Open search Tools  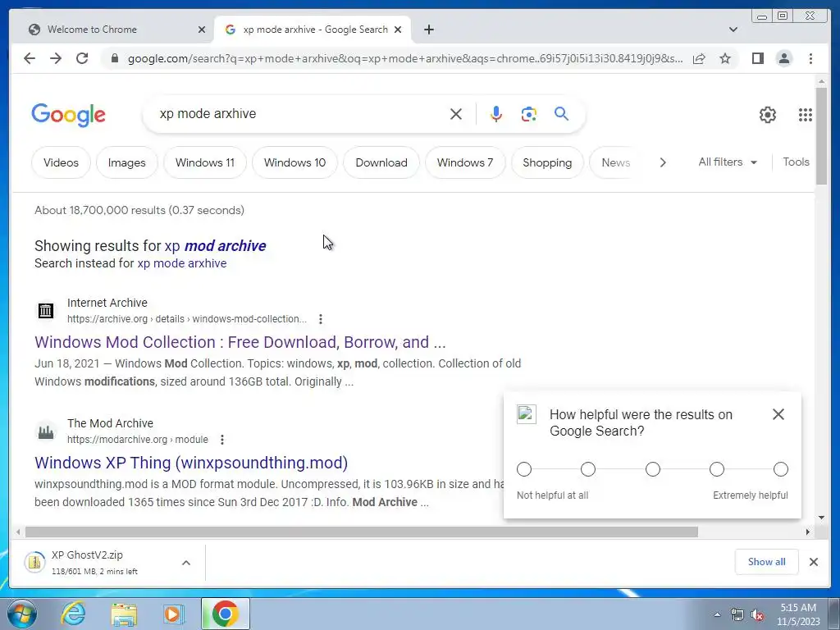[796, 162]
